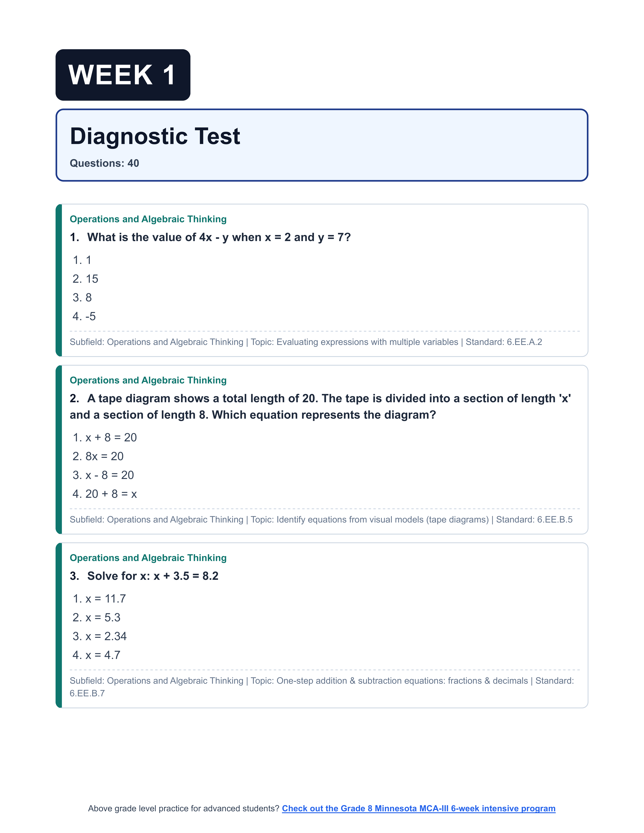Click the WEEK 1 badge
The height and width of the screenshot is (833, 644).
[123, 75]
